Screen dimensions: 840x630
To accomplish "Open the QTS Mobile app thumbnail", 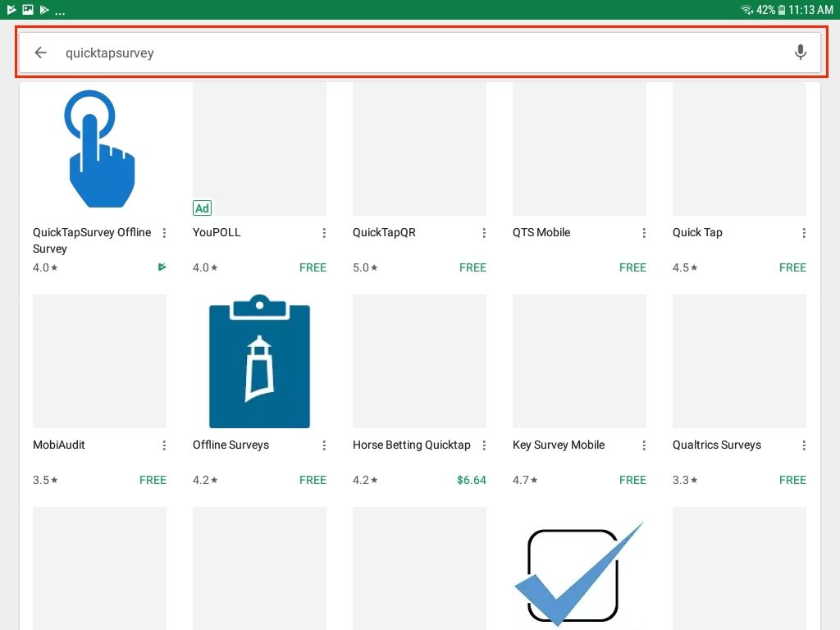I will tap(579, 149).
